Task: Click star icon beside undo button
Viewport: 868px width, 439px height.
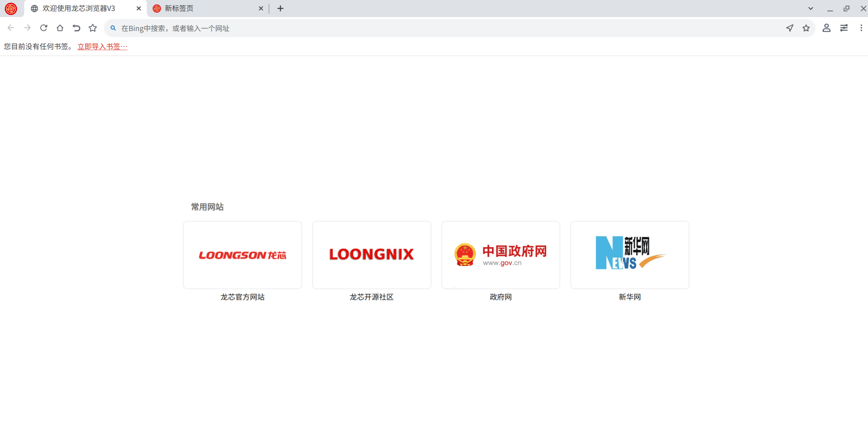Action: pyautogui.click(x=93, y=28)
